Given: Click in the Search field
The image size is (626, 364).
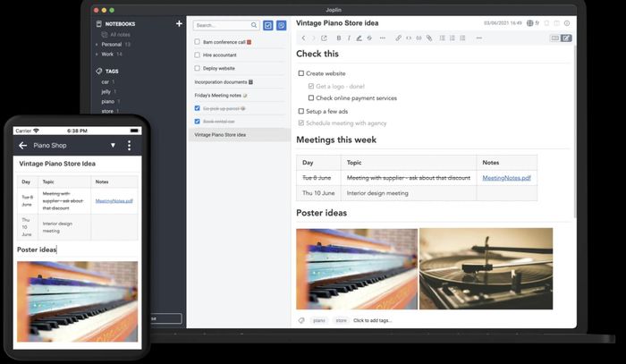Looking at the screenshot, I should point(226,25).
